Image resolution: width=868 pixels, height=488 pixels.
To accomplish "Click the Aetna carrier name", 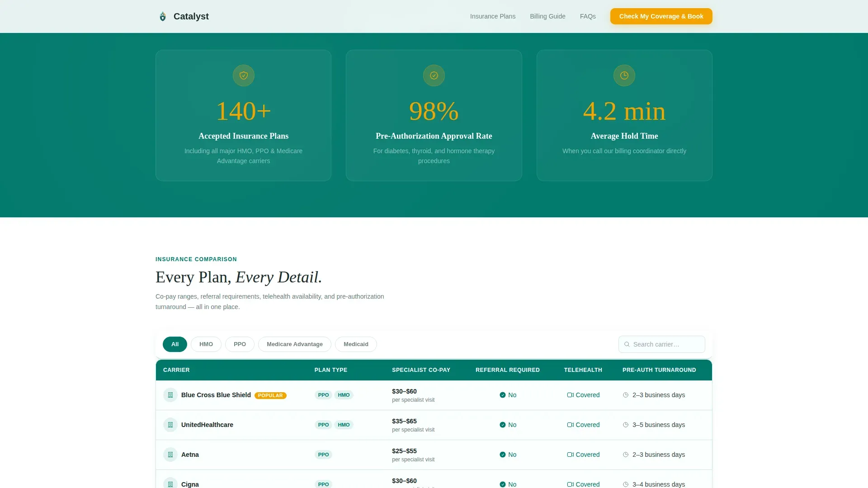I will 190,455.
